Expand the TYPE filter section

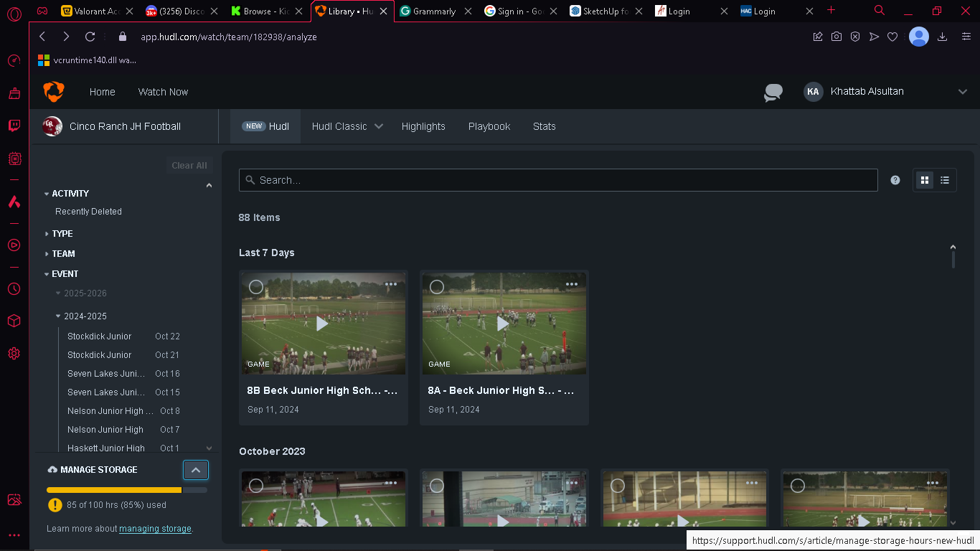pyautogui.click(x=59, y=234)
